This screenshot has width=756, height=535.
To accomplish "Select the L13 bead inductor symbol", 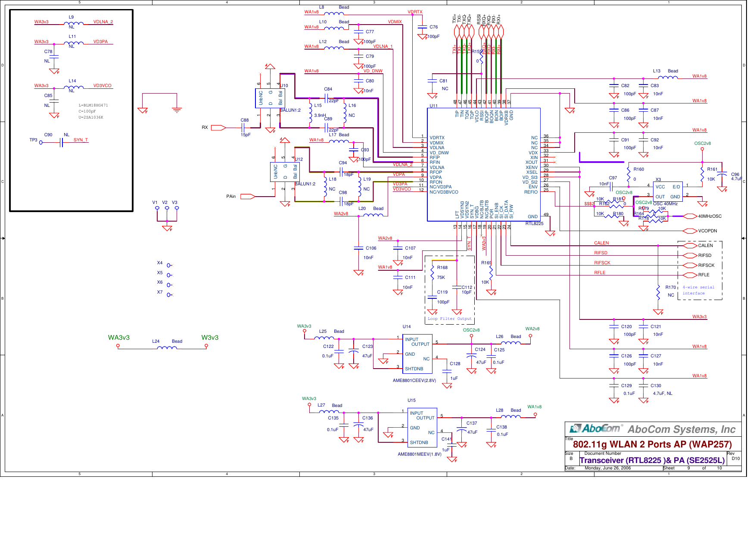I will pyautogui.click(x=668, y=78).
